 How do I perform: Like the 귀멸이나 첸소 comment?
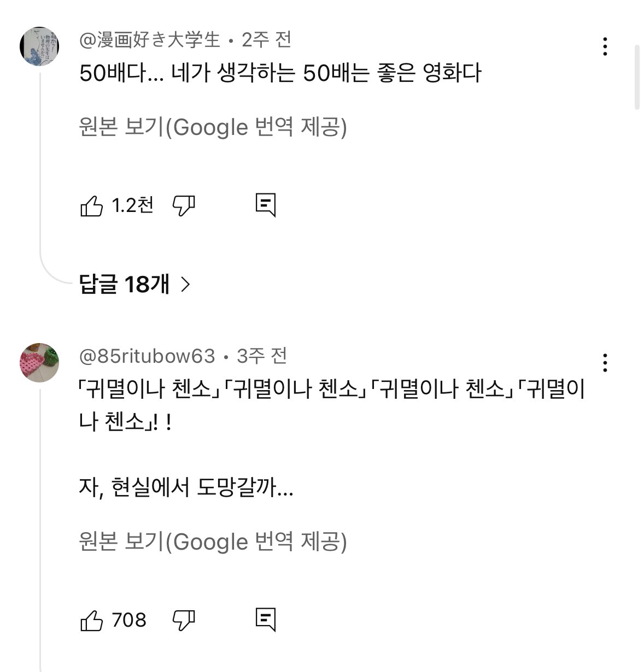coord(91,620)
